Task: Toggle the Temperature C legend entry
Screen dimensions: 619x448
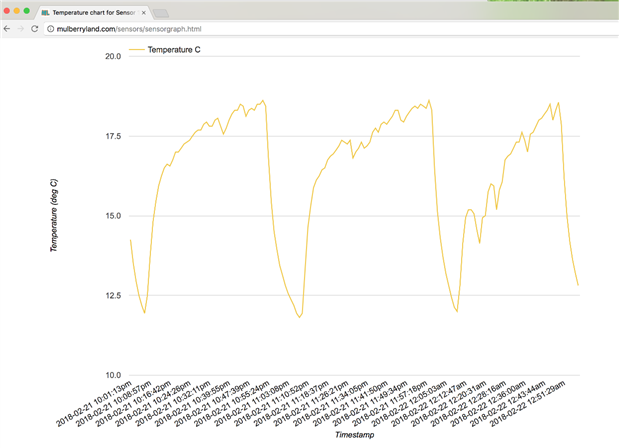Action: (165, 50)
